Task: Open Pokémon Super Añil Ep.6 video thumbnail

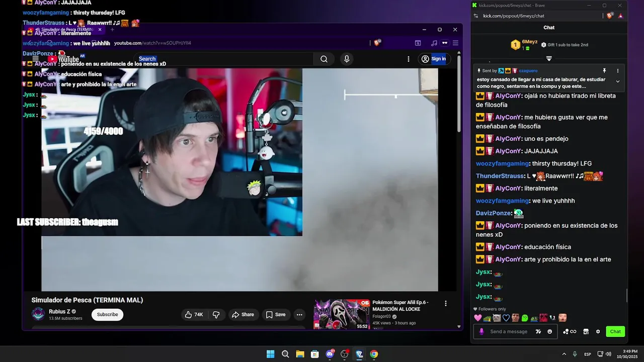Action: [x=342, y=314]
